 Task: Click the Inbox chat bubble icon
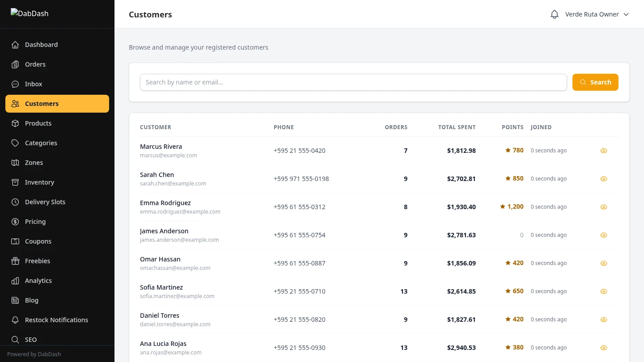point(15,84)
